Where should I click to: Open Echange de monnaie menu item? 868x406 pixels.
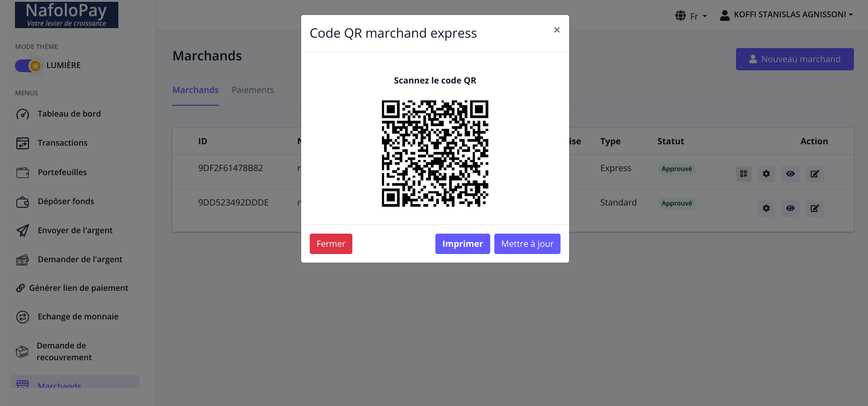78,317
